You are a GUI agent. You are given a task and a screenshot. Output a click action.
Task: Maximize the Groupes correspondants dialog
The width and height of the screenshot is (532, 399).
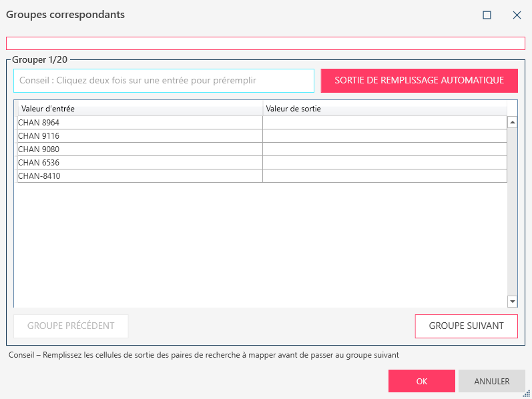pyautogui.click(x=487, y=15)
